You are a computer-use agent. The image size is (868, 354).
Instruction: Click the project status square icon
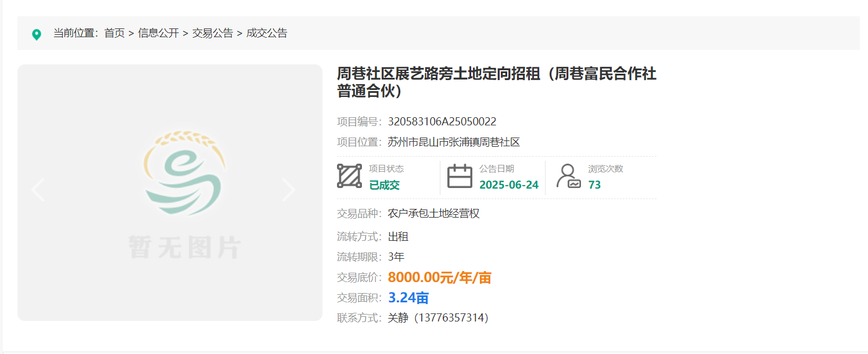[349, 176]
